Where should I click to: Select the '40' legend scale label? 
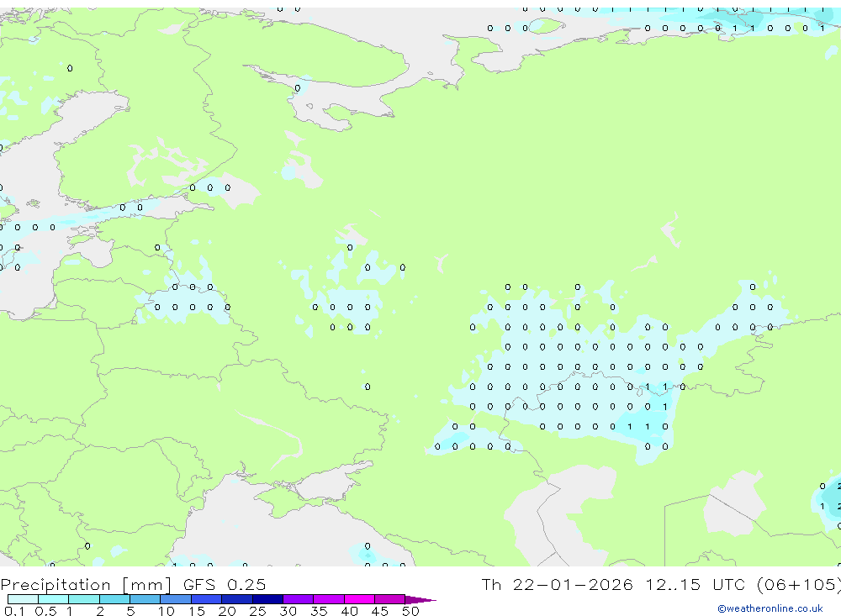point(349,611)
